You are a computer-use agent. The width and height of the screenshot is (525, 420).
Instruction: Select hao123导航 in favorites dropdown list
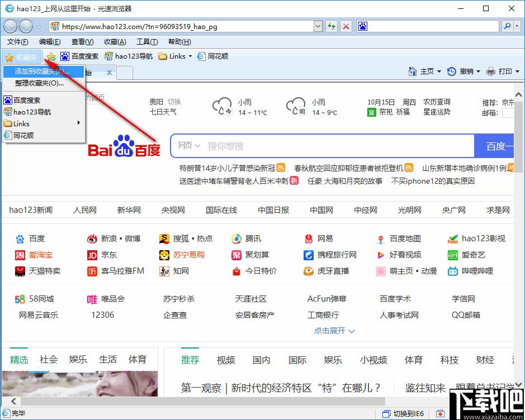(43, 112)
